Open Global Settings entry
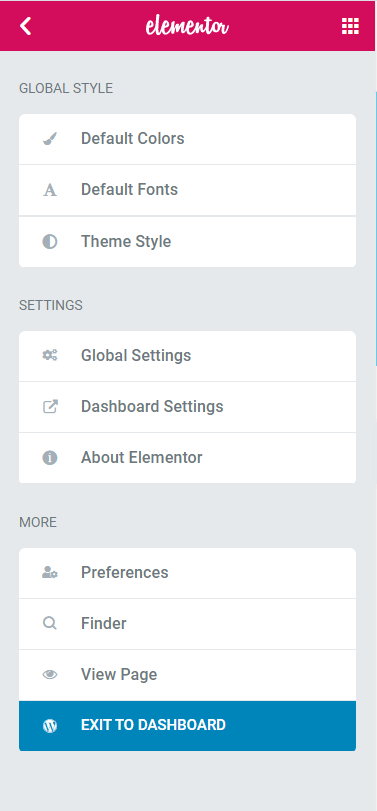 tap(187, 356)
